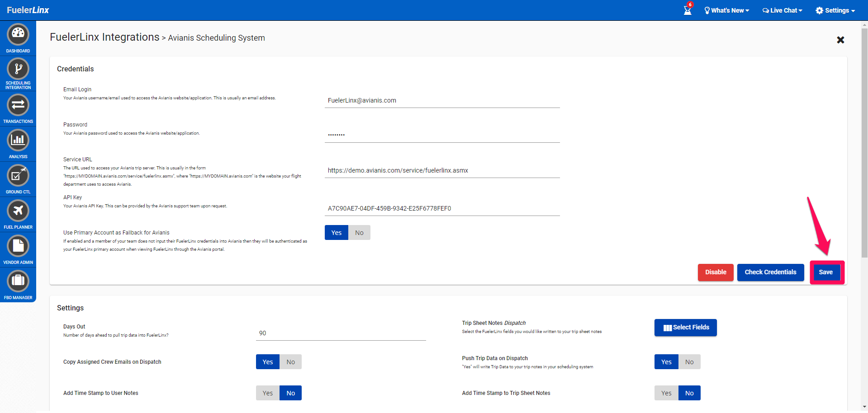Click the "Avianis Scheduling System" breadcrumb text
The image size is (868, 413).
point(217,38)
